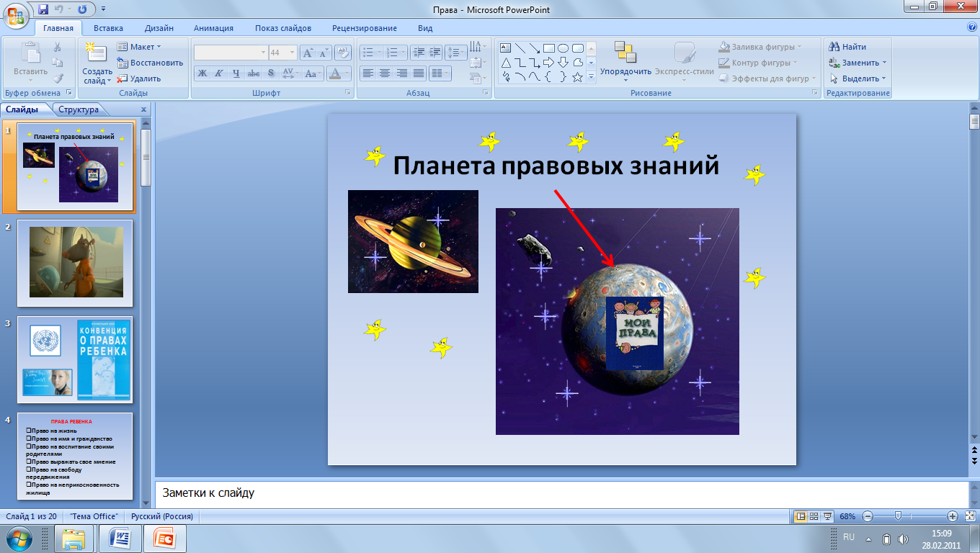Open the Рецензирование ribbon tab

click(x=365, y=28)
